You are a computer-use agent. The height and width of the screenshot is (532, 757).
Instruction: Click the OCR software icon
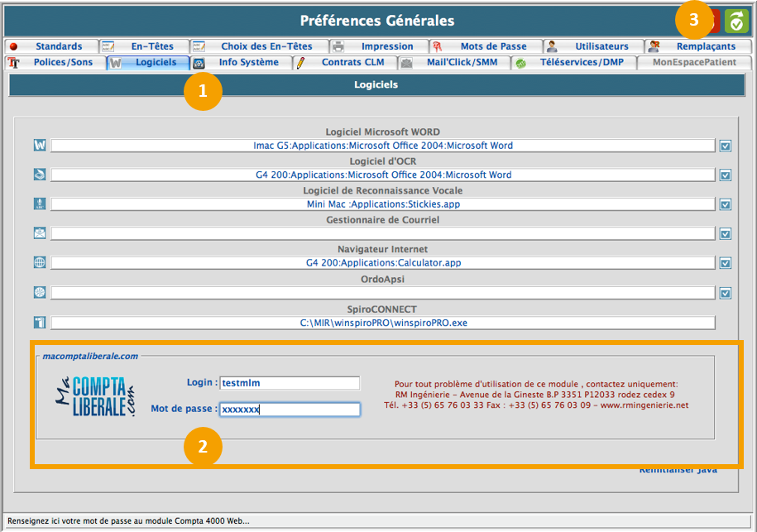(39, 175)
